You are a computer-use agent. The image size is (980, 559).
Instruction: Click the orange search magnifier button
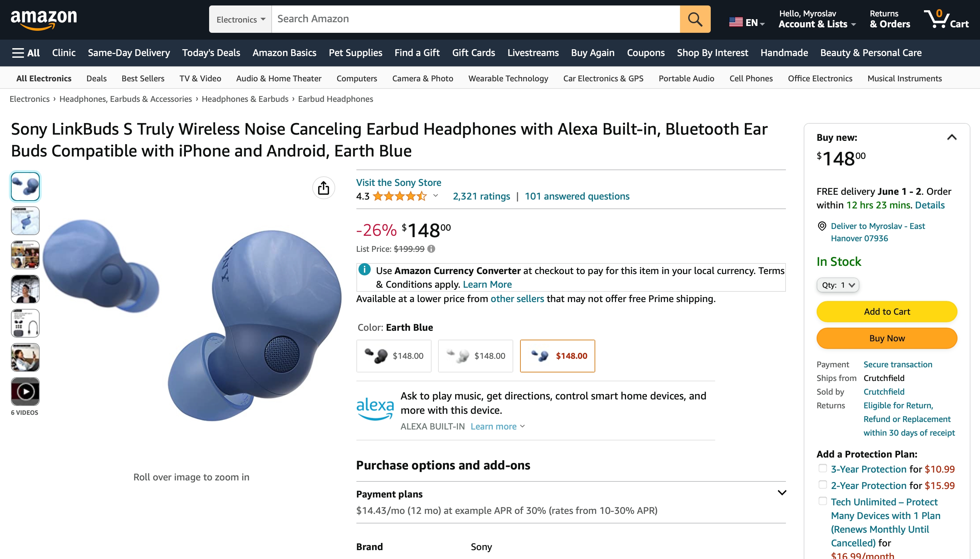(694, 19)
